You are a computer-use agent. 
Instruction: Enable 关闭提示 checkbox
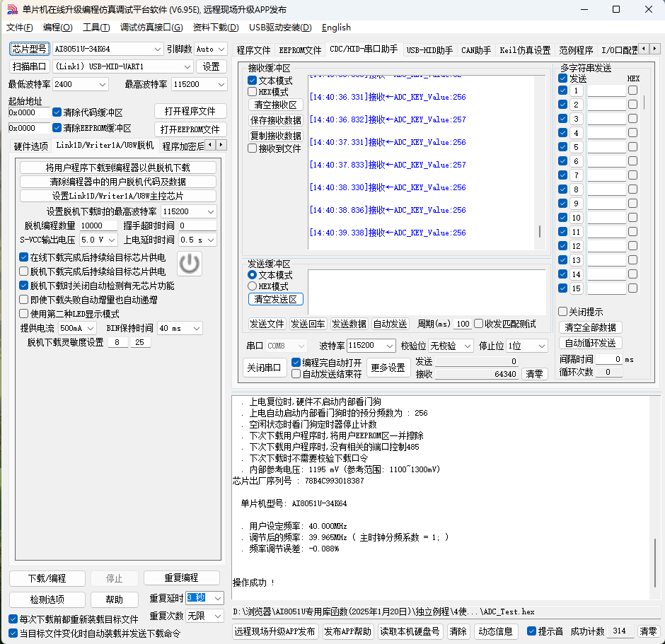(563, 312)
